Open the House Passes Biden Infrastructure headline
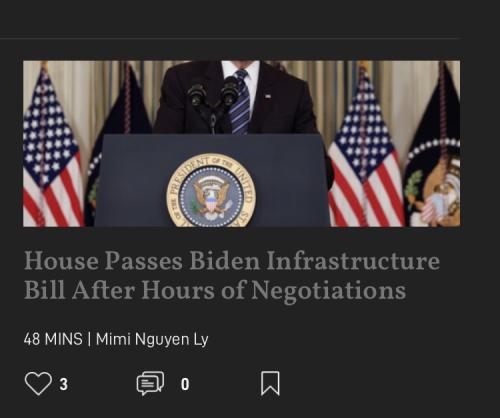 [x=232, y=275]
